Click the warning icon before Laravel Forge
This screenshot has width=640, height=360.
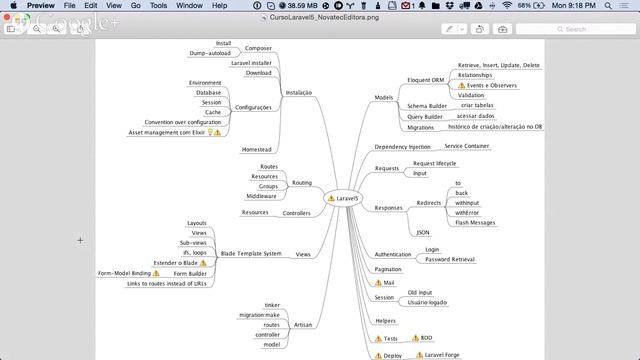click(419, 355)
